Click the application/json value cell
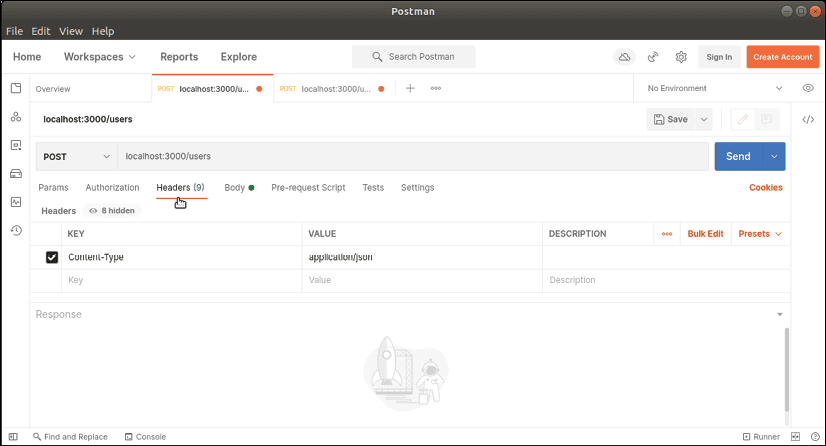 [x=422, y=257]
